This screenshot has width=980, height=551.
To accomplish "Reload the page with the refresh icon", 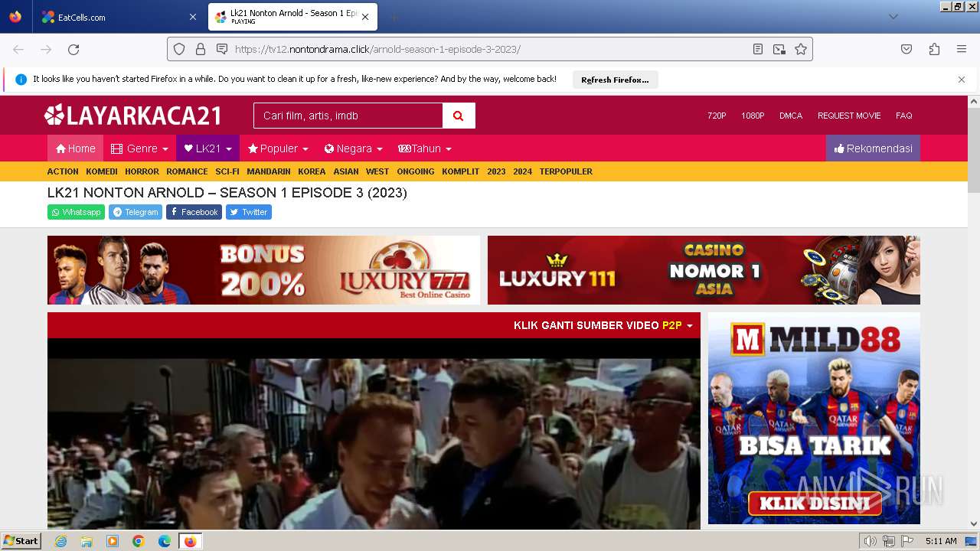I will tap(73, 49).
